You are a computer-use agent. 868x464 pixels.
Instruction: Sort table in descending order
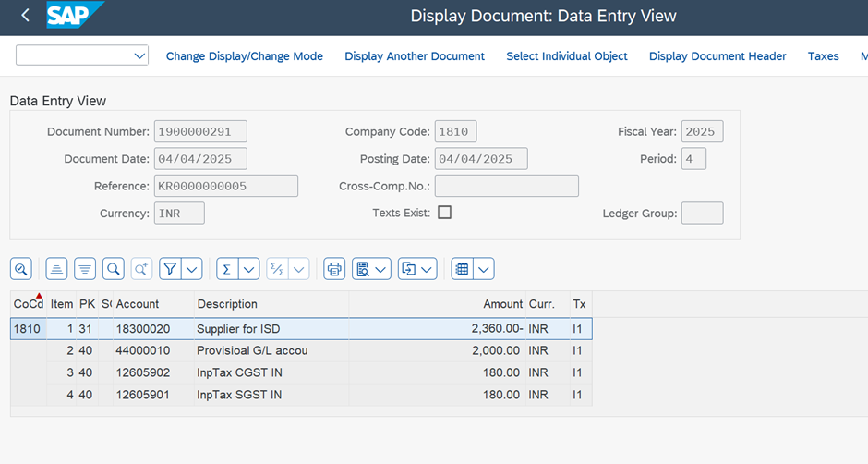click(x=85, y=269)
